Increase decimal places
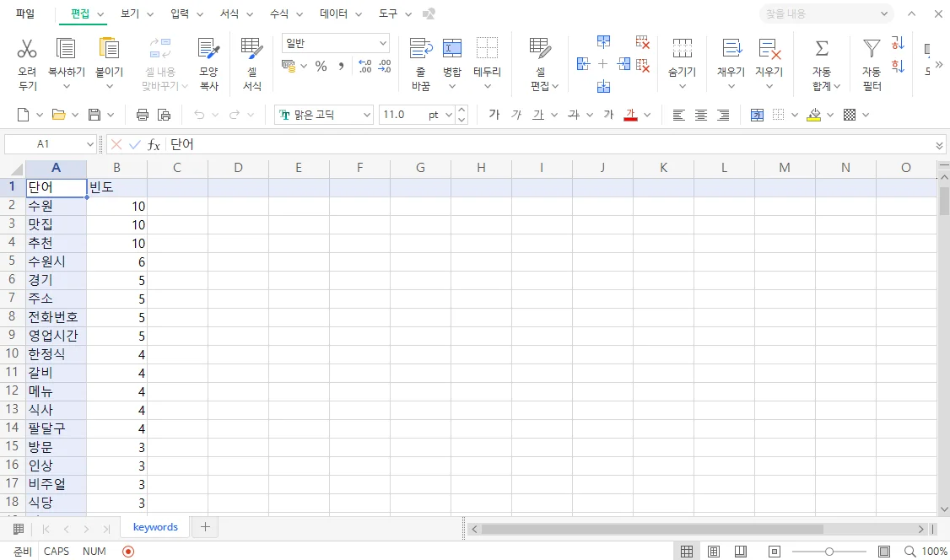950x560 pixels. (364, 66)
